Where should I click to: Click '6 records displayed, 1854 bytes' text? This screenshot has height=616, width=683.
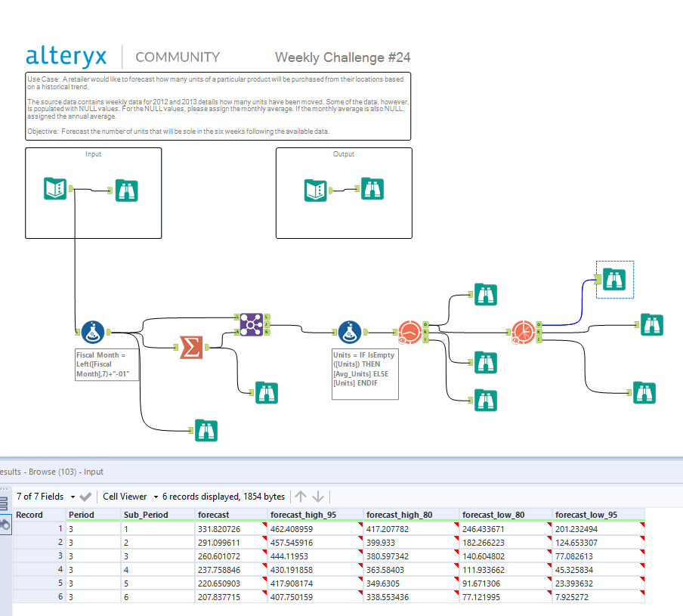point(224,497)
